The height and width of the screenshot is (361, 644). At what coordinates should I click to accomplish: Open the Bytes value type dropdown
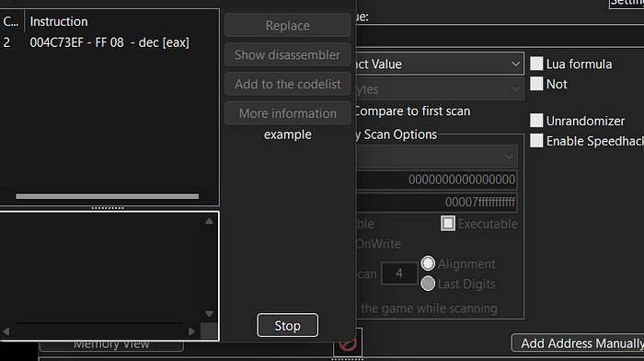point(440,88)
